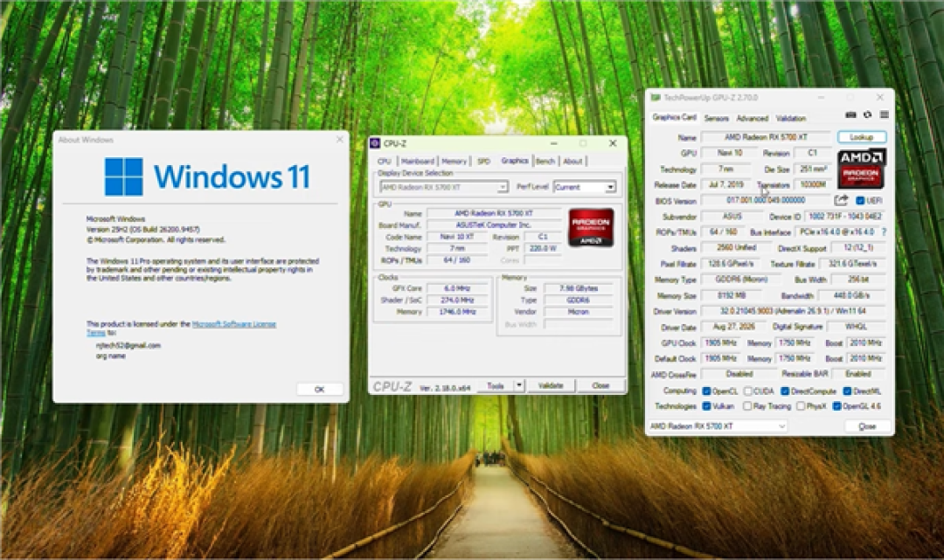Open the GPU-Z hamburger menu icon
The width and height of the screenshot is (944, 560).
(884, 114)
